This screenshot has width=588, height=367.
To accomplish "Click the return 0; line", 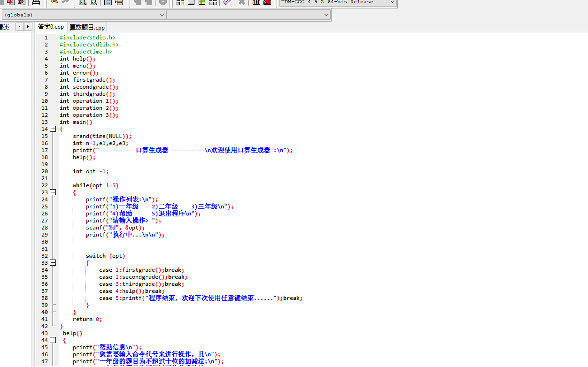I will click(87, 319).
